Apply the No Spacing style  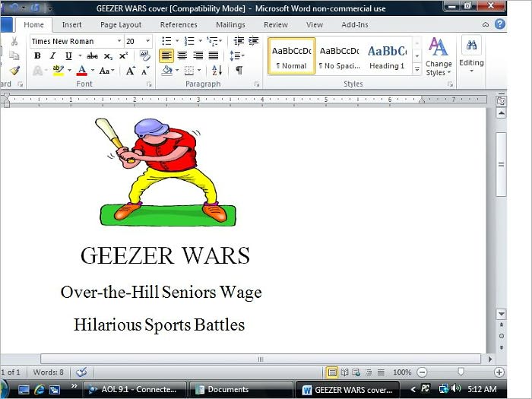(x=339, y=56)
